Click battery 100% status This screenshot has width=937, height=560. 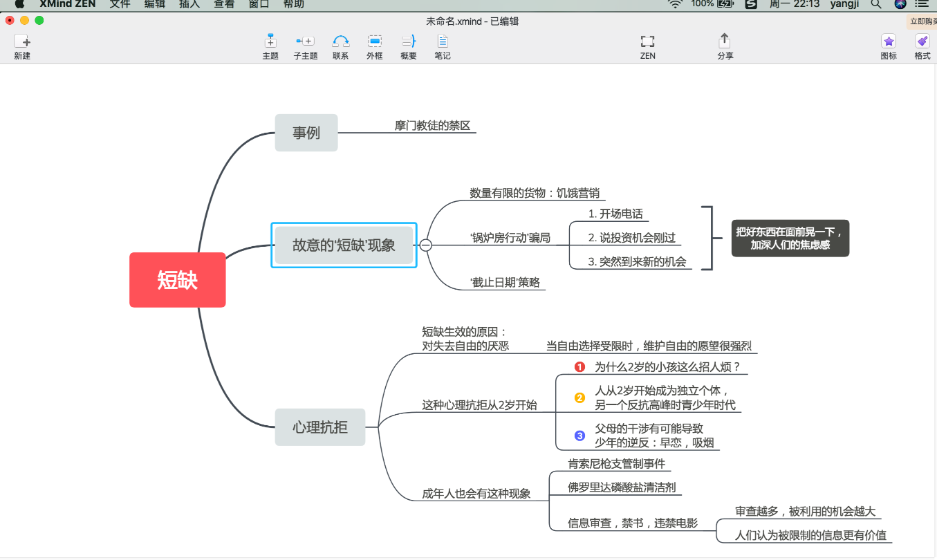712,3
